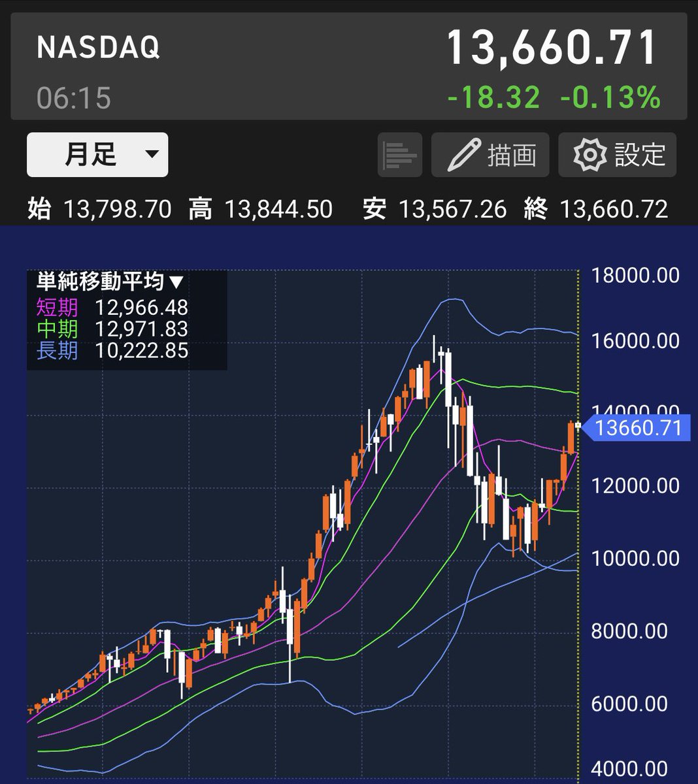Click the horizontal bars volume profile icon
Viewport: 698px width, 784px height.
pos(400,155)
